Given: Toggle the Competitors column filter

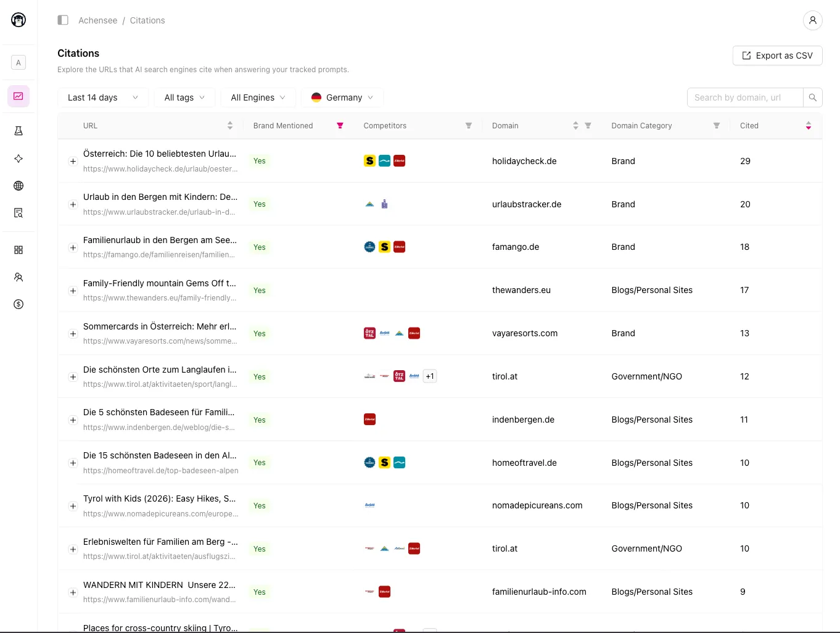Looking at the screenshot, I should point(469,126).
